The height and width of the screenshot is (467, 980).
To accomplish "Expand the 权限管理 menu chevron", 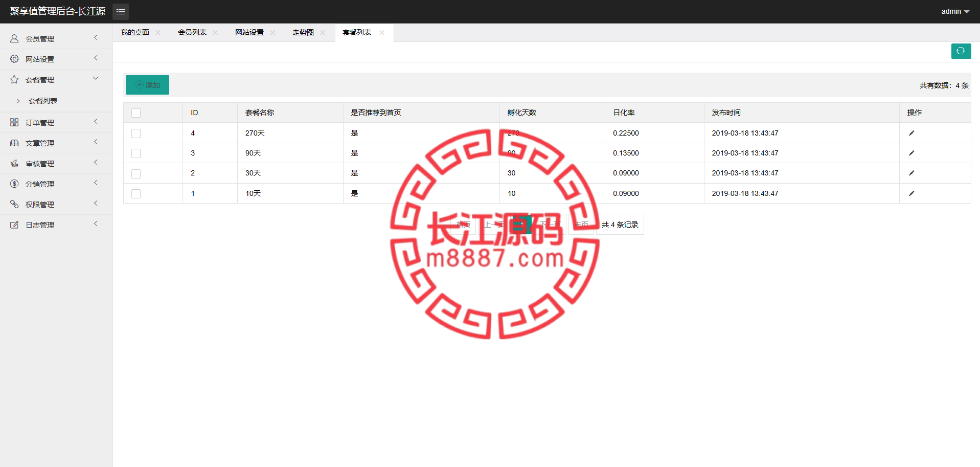I will (x=96, y=204).
